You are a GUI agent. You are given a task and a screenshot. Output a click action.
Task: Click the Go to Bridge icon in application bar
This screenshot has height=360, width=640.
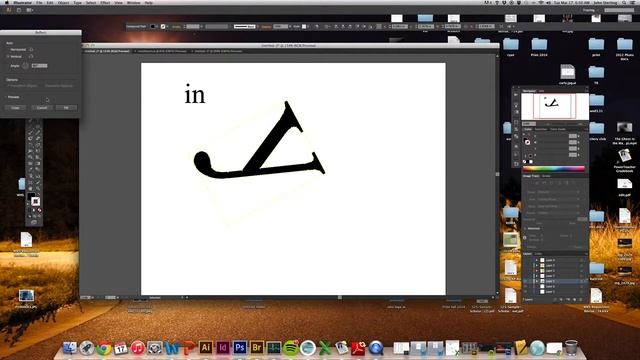click(x=19, y=10)
